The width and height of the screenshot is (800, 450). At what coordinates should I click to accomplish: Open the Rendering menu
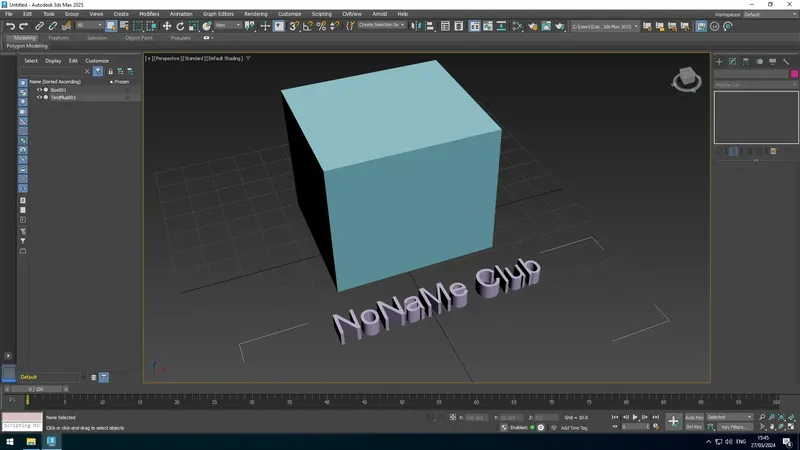click(256, 14)
